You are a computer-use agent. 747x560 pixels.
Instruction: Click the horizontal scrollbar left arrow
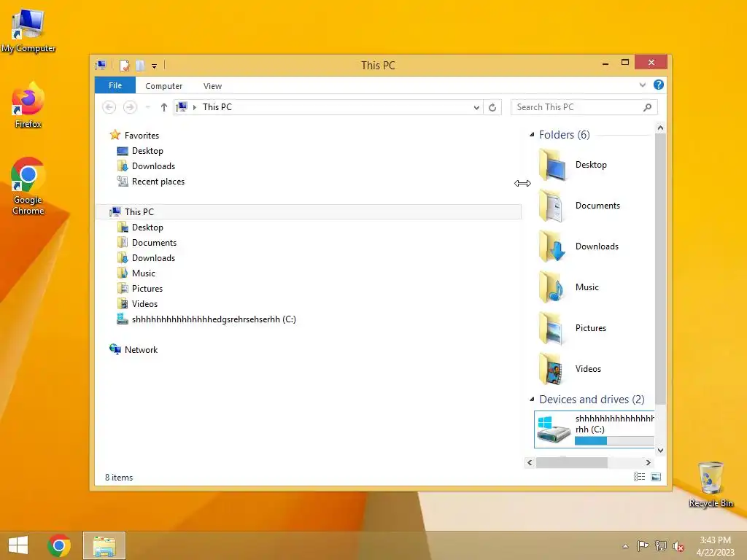(x=530, y=462)
